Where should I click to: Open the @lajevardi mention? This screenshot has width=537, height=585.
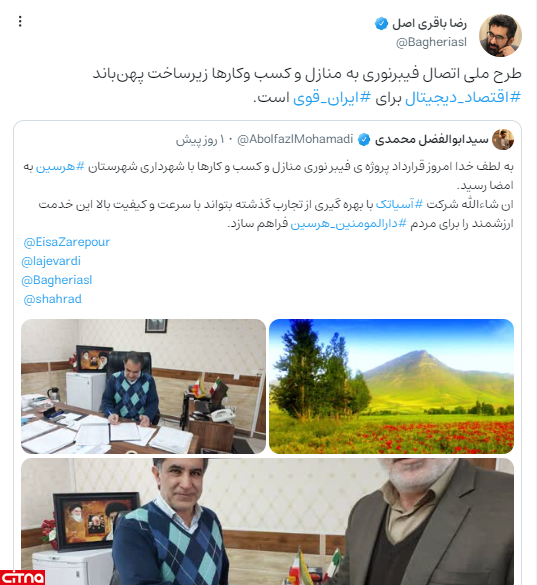[51, 261]
